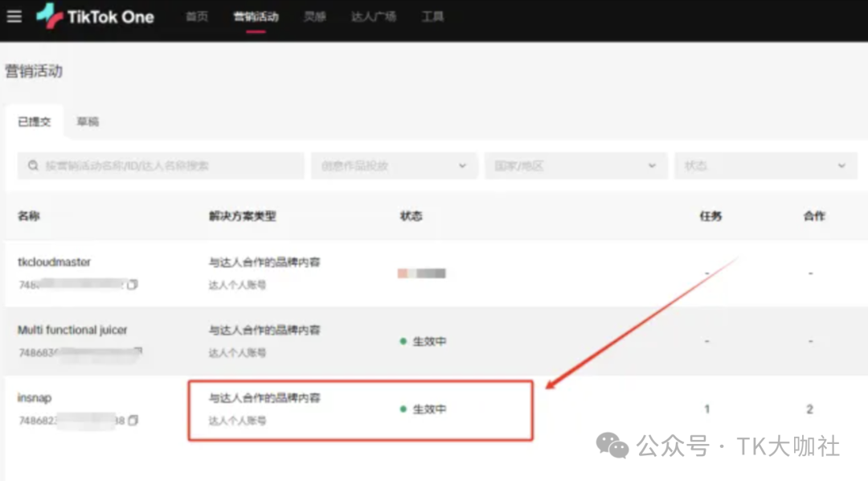Open 达人广场 in the top navigation
The width and height of the screenshot is (868, 481).
(374, 16)
